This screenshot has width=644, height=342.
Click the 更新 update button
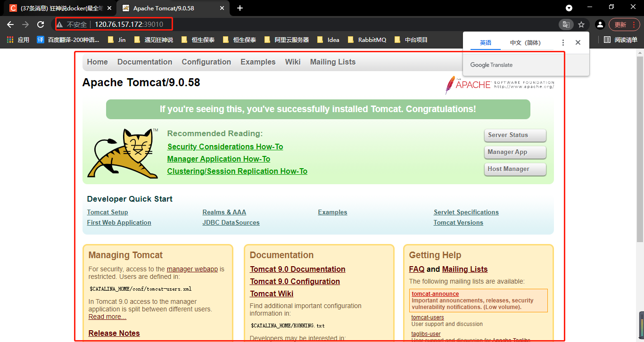tap(624, 24)
